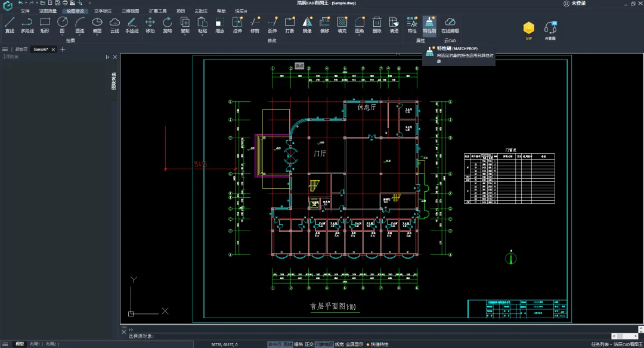Close the Sample* document tab
Viewport: 644px width, 348px height.
[x=54, y=49]
